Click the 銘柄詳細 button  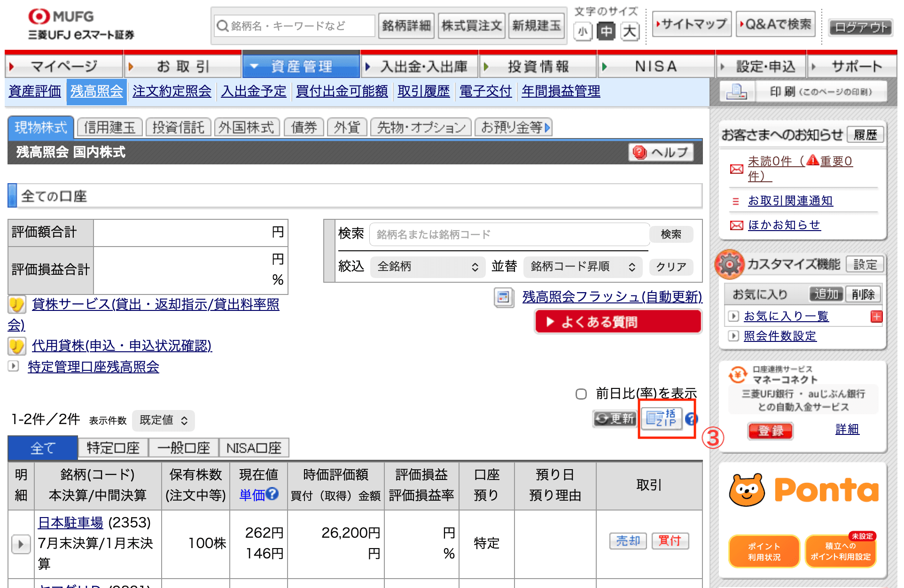click(x=406, y=26)
